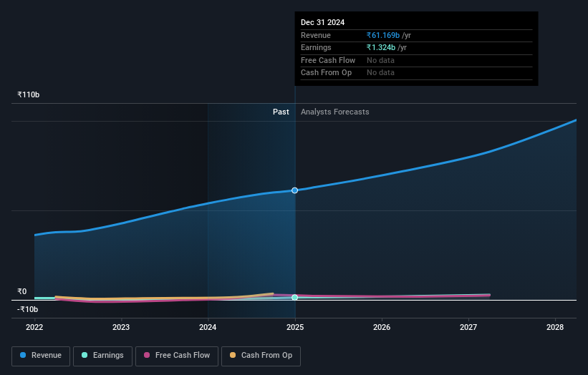588x375 pixels.
Task: Click the 2023 x-axis label
Action: point(121,328)
